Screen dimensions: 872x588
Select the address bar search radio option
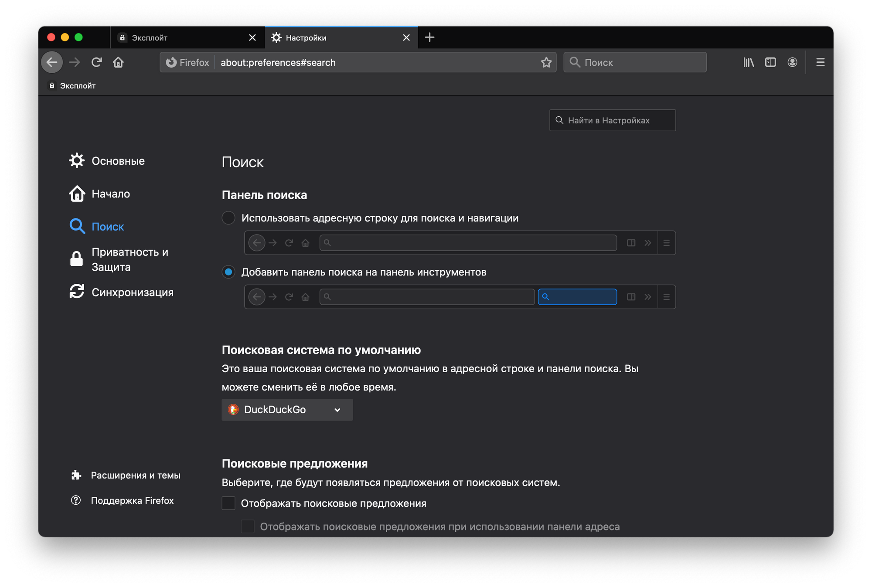(228, 218)
